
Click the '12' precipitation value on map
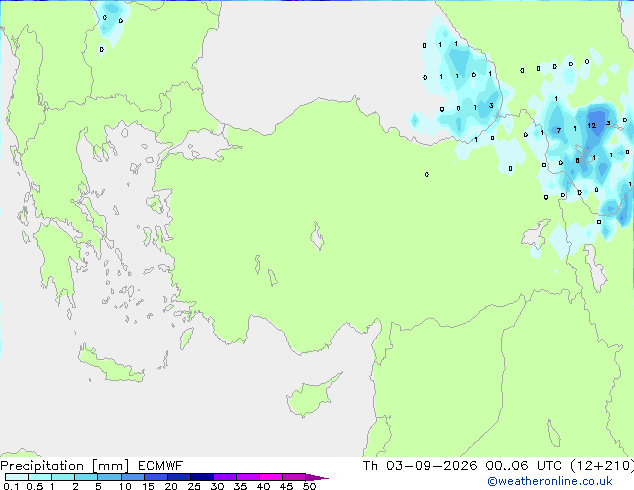point(592,126)
